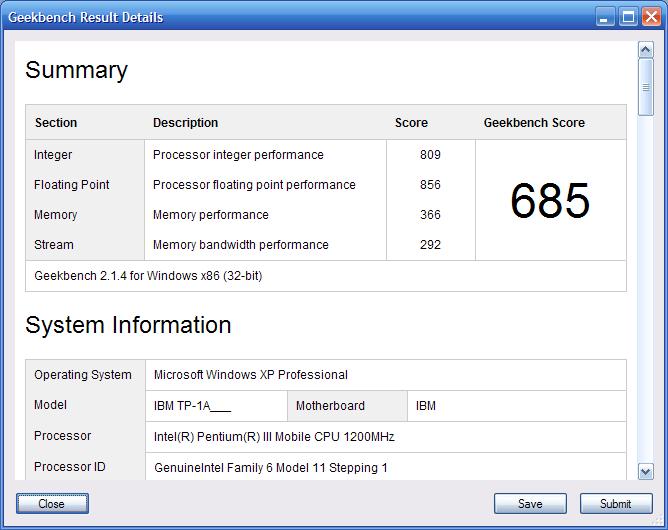This screenshot has width=668, height=530.
Task: Maximize the Geekbench Result Details window
Action: coord(628,17)
